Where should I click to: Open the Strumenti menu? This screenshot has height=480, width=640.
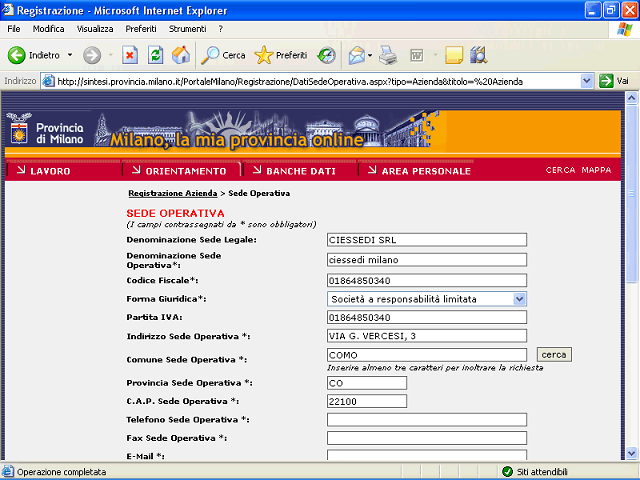(x=187, y=29)
